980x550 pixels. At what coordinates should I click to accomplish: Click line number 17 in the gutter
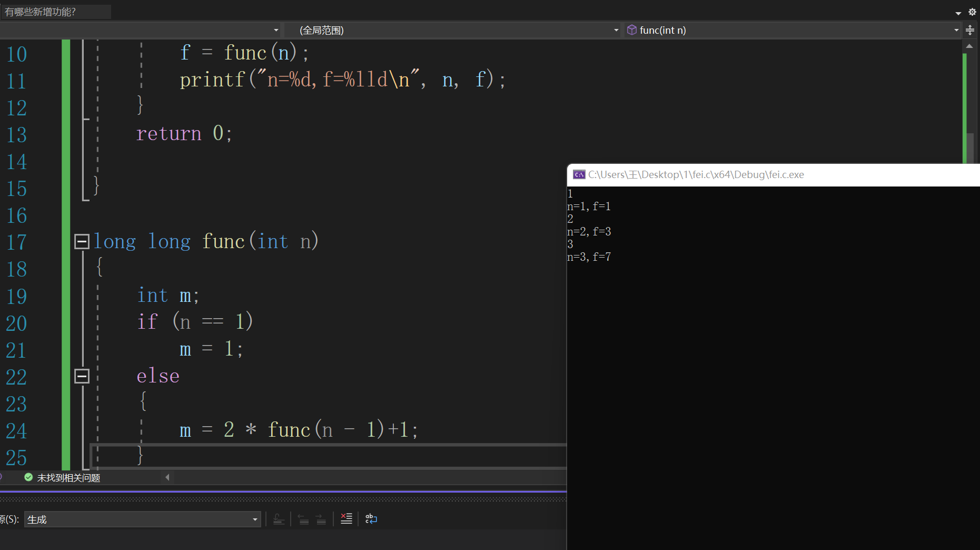pos(16,242)
